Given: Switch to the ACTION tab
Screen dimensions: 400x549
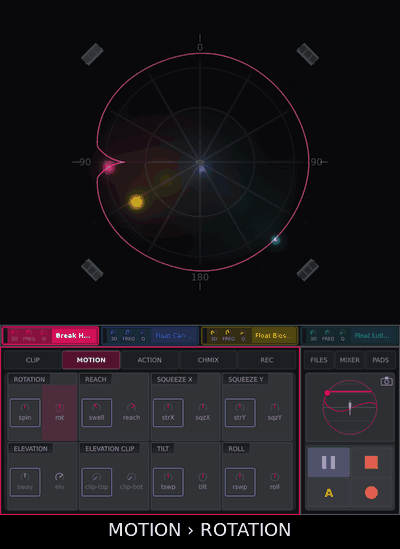Looking at the screenshot, I should 150,360.
